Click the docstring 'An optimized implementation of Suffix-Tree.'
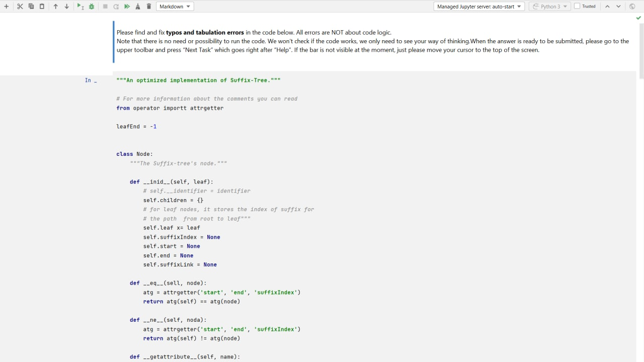The image size is (644, 362). [198, 80]
